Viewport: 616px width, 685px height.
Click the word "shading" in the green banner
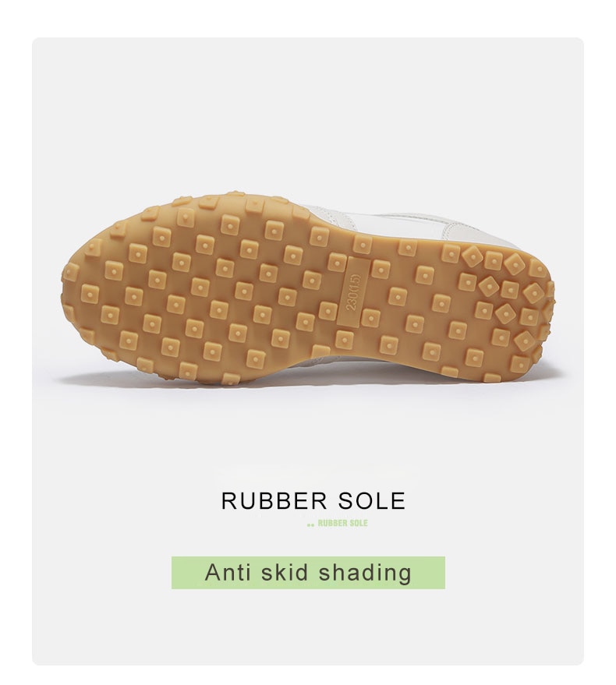pyautogui.click(x=366, y=573)
